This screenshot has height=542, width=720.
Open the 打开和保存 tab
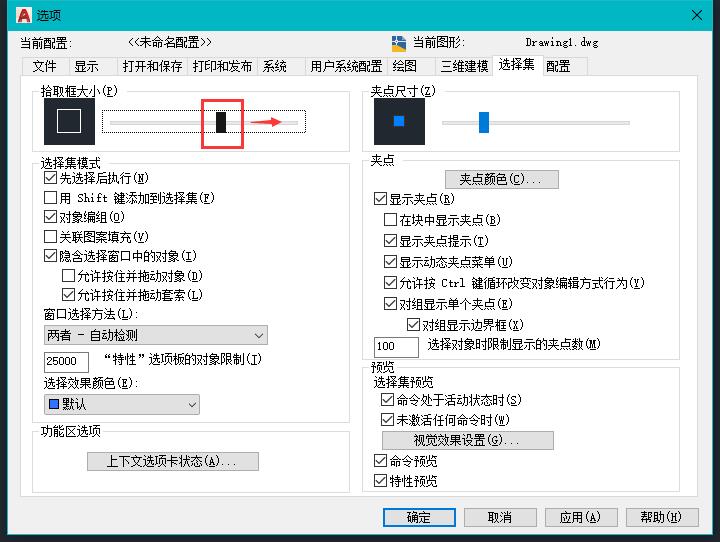coord(152,66)
